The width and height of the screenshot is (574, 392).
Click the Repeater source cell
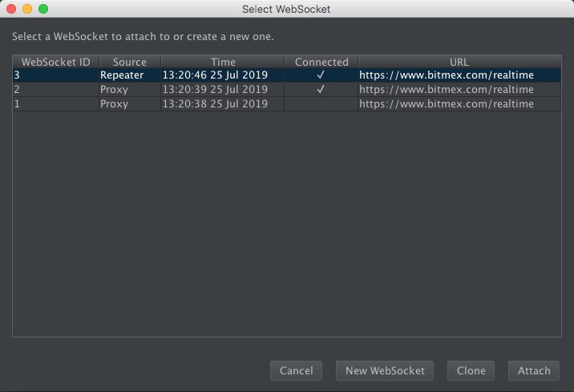pyautogui.click(x=130, y=75)
